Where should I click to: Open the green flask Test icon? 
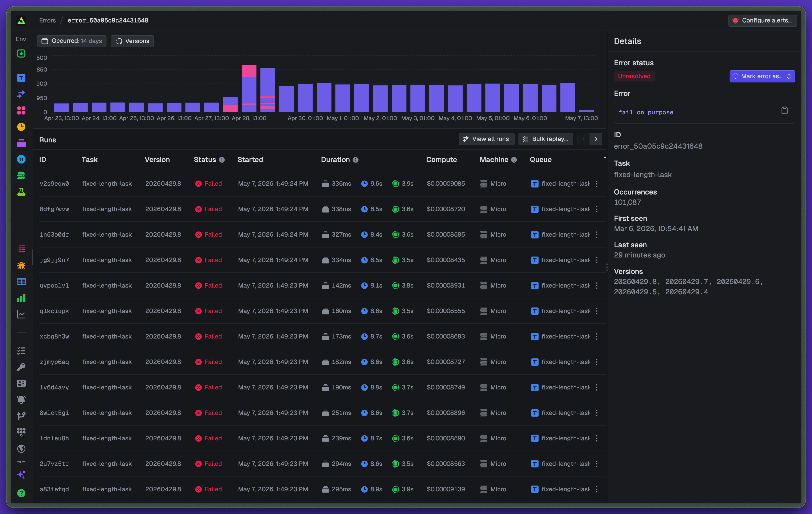(x=21, y=192)
